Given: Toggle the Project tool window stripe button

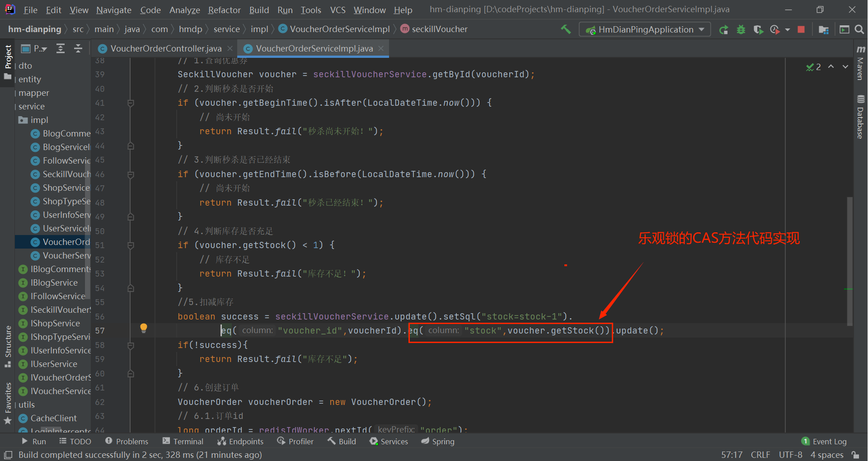Looking at the screenshot, I should (x=8, y=62).
